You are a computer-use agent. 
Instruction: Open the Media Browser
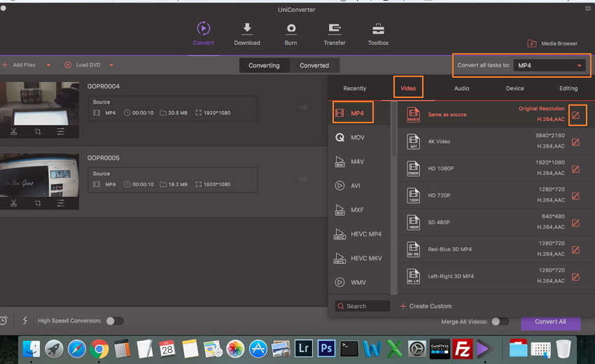(552, 43)
